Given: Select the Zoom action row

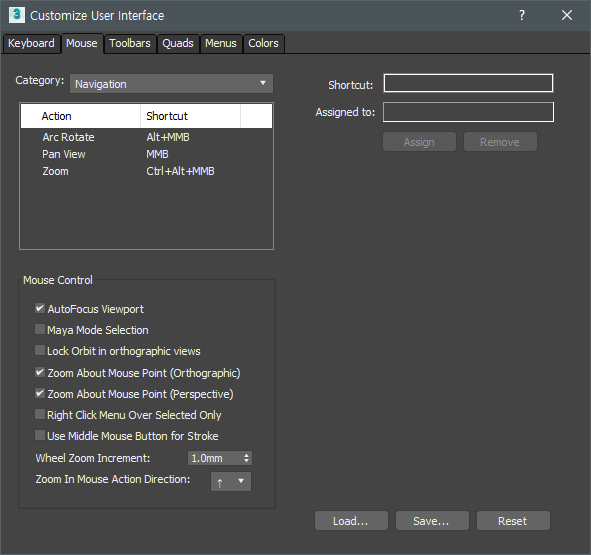Looking at the screenshot, I should click(x=146, y=171).
